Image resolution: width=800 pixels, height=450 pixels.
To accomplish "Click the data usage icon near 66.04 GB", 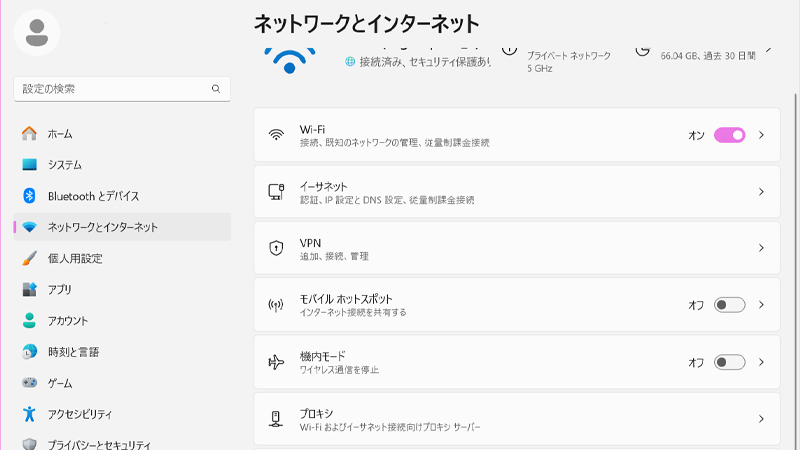I will coord(643,50).
